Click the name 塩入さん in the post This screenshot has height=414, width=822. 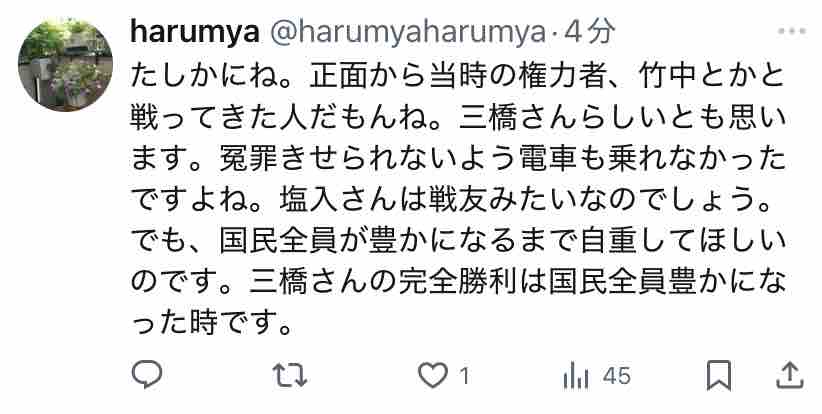(339, 201)
